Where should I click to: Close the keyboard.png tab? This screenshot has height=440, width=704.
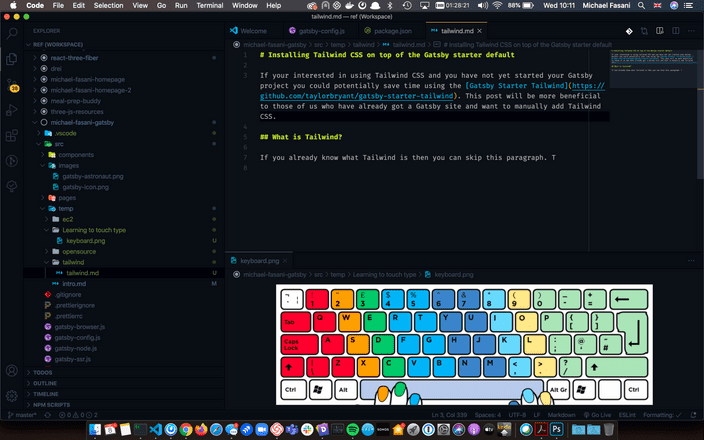pyautogui.click(x=285, y=260)
